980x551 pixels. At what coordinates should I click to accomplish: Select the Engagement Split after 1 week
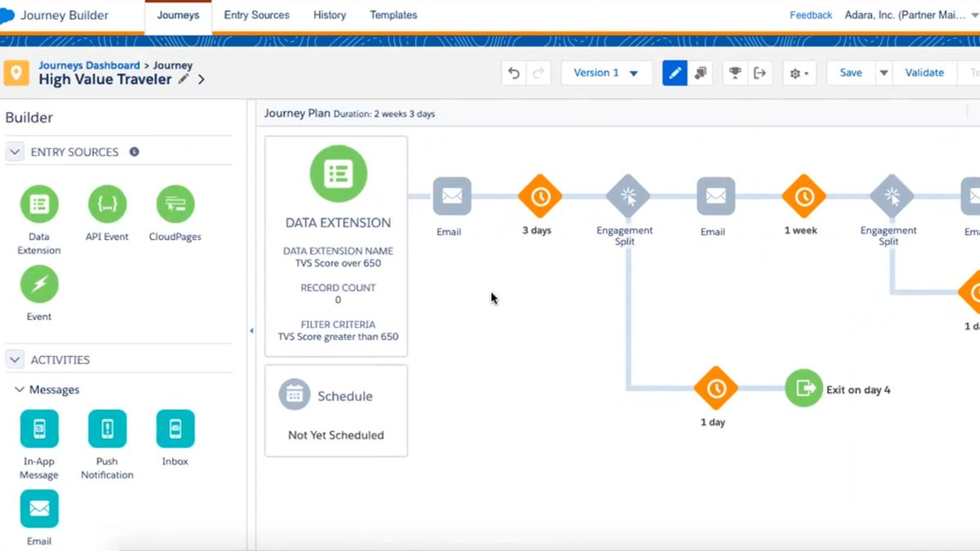click(892, 196)
